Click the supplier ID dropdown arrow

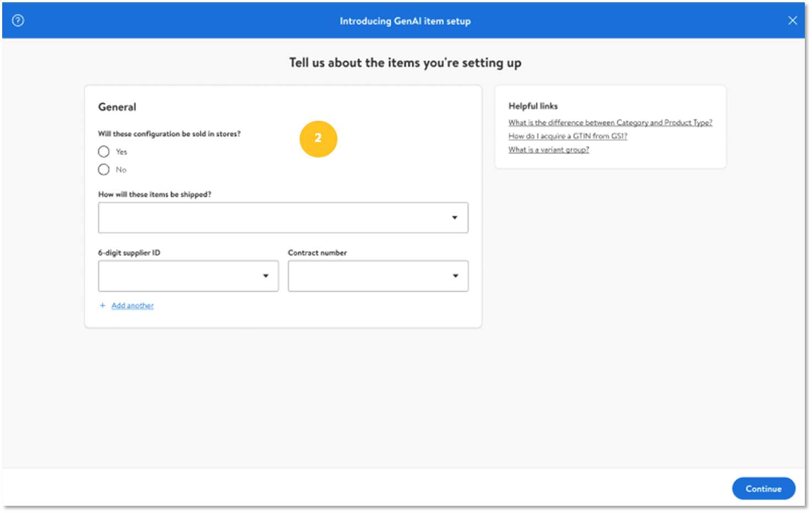(266, 276)
